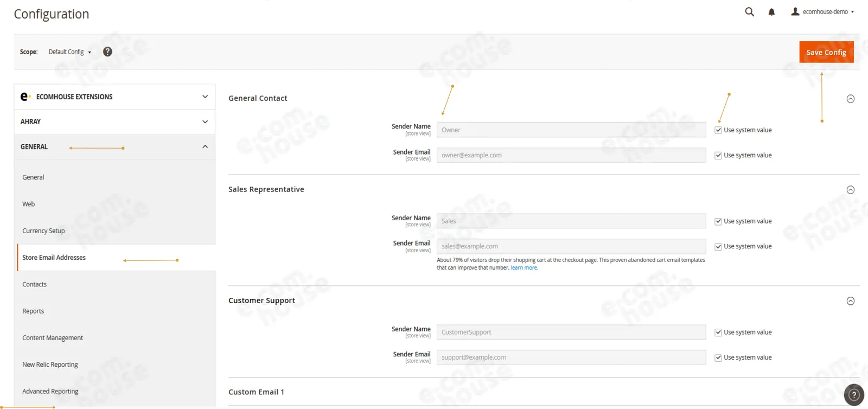
Task: Open Advanced Reporting settings
Action: pyautogui.click(x=50, y=391)
